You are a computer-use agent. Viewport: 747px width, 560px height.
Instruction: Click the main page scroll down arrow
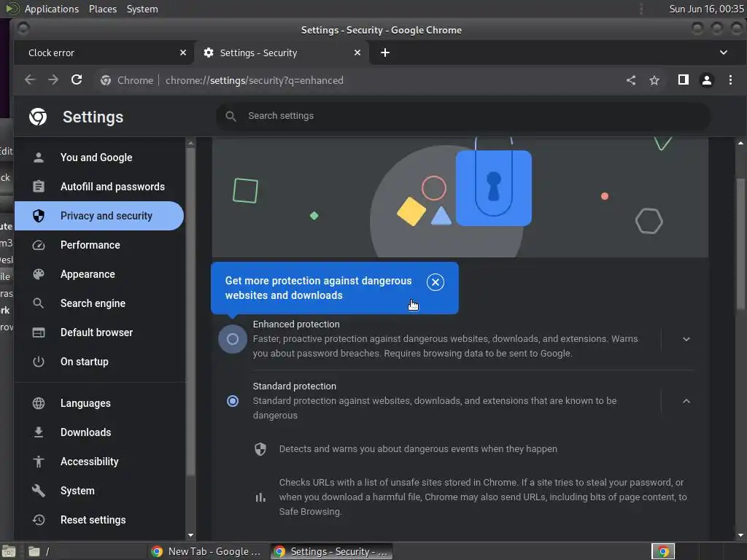point(740,535)
